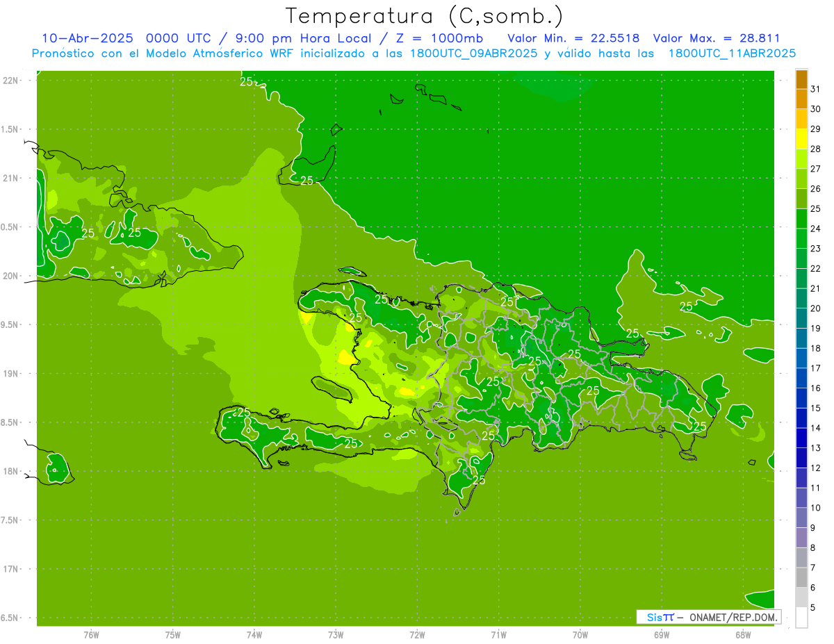Click the legend swatch between 24 and 25
This screenshot has width=834, height=644.
[801, 219]
